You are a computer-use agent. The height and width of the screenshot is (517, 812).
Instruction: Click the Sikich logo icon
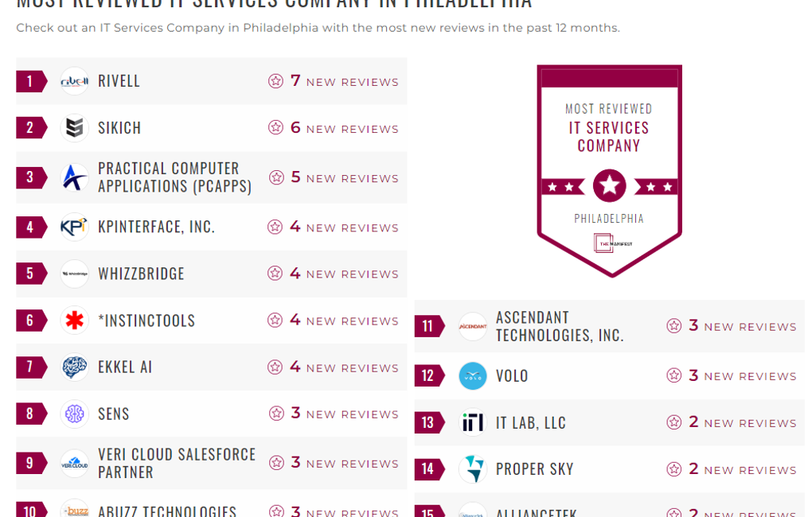pyautogui.click(x=74, y=128)
